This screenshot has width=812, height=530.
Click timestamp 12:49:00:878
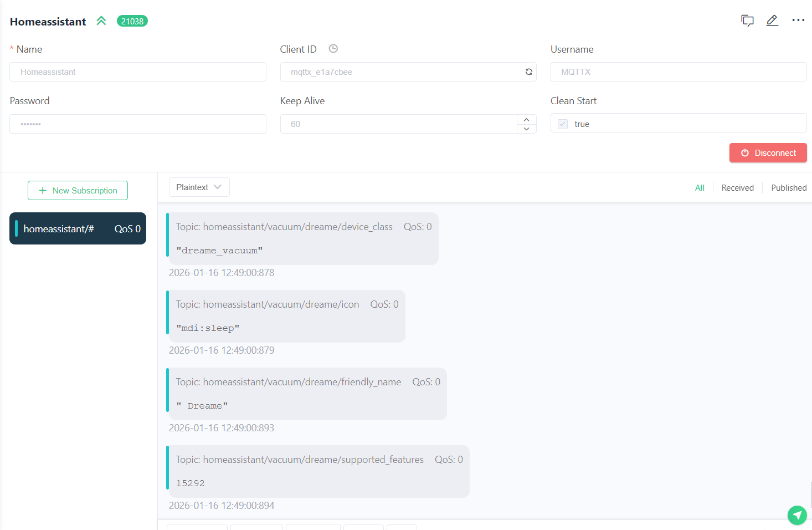click(222, 273)
